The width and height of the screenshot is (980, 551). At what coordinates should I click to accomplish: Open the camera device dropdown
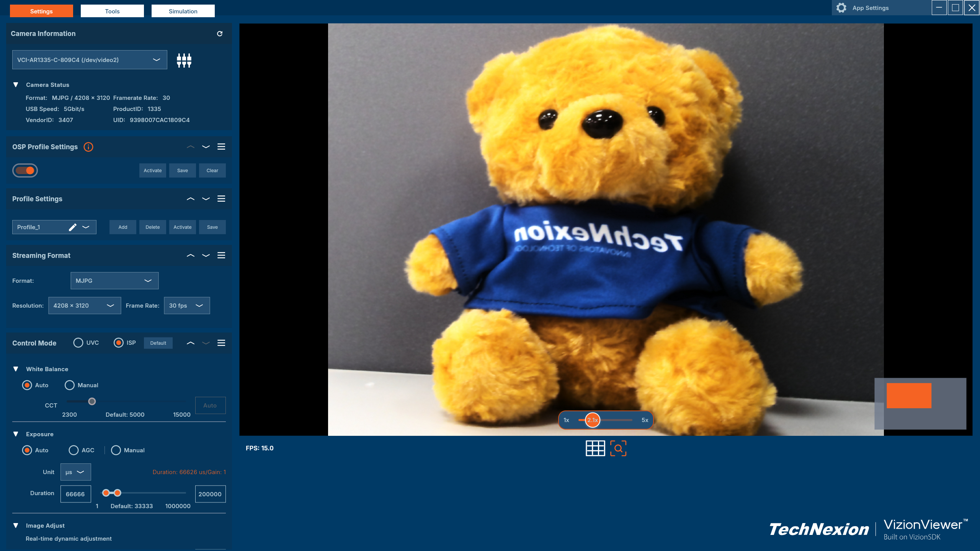click(90, 60)
